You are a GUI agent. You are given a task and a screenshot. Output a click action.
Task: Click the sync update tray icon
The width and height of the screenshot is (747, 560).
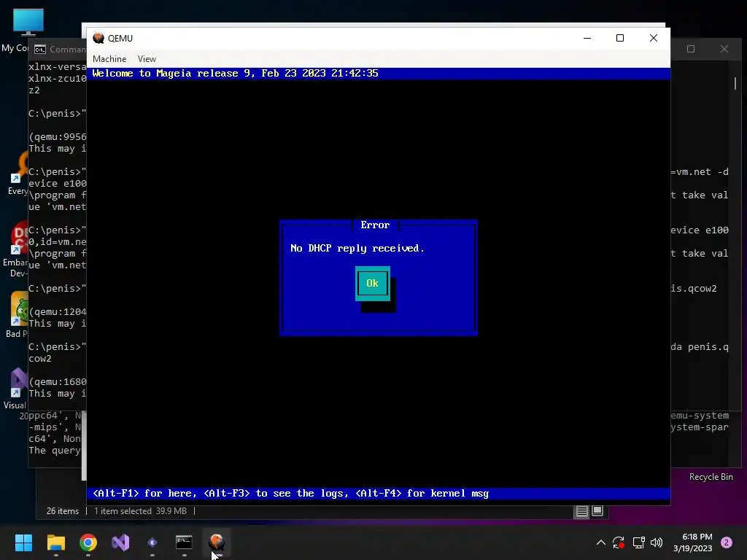coord(619,542)
